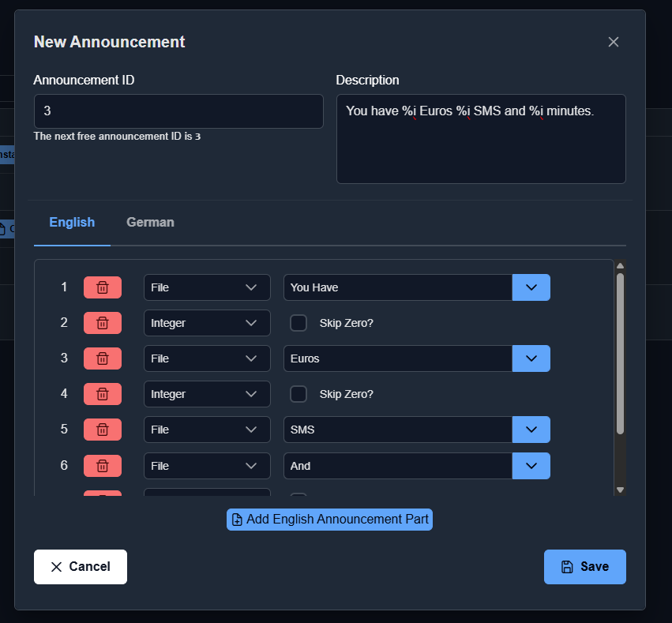Remove part 3 with the trash button

(103, 358)
